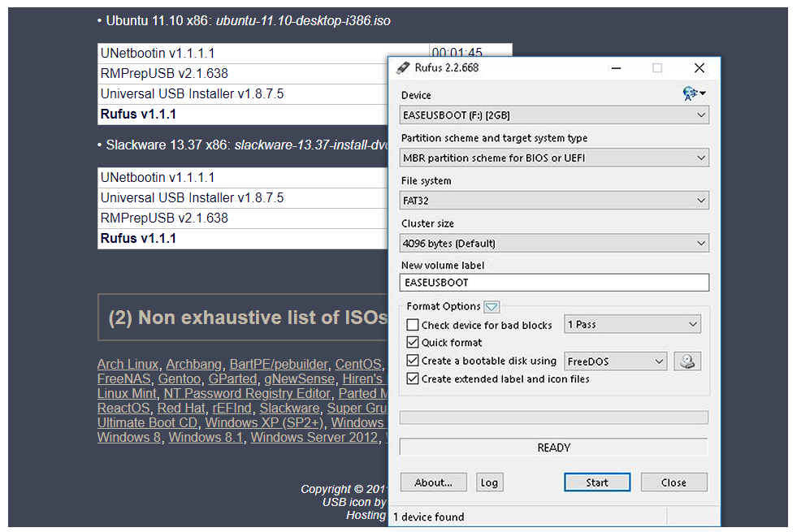Uncheck the Quick format option
Screen dimensions: 797x532
(413, 343)
